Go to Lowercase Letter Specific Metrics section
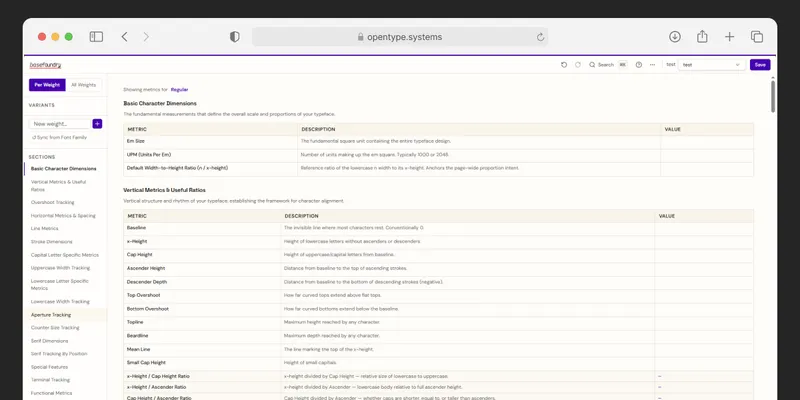 60,284
